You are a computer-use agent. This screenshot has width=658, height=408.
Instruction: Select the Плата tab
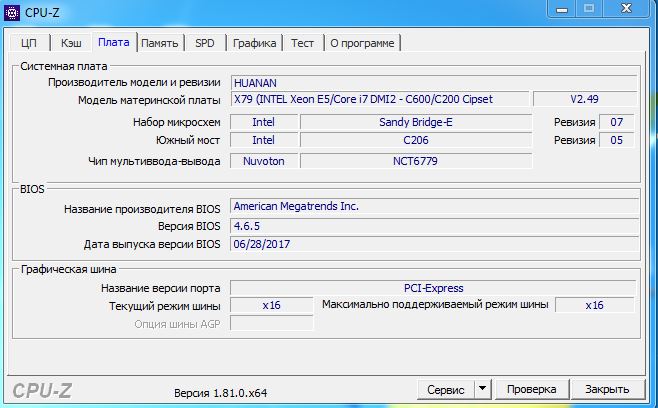pyautogui.click(x=114, y=42)
